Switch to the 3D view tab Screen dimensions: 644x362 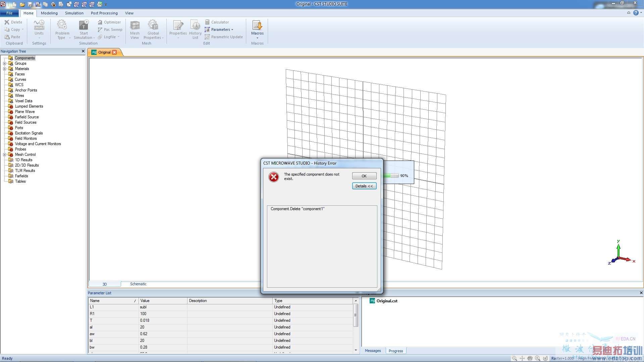point(105,284)
